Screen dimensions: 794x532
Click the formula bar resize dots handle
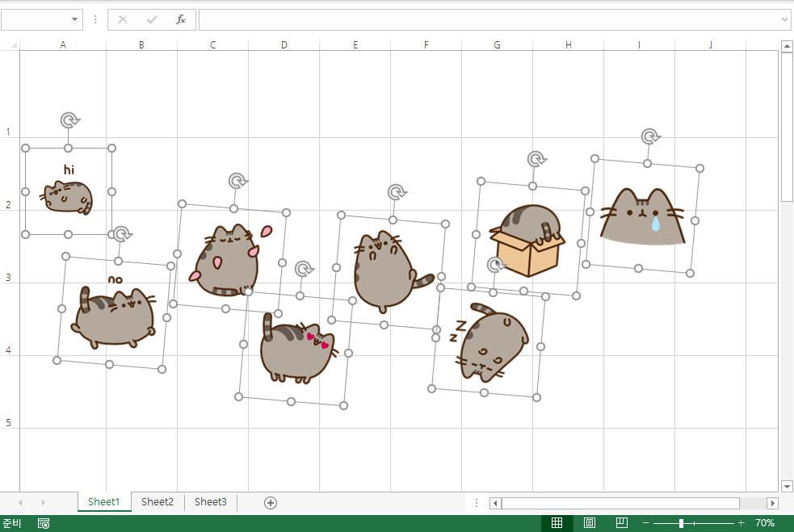click(95, 19)
